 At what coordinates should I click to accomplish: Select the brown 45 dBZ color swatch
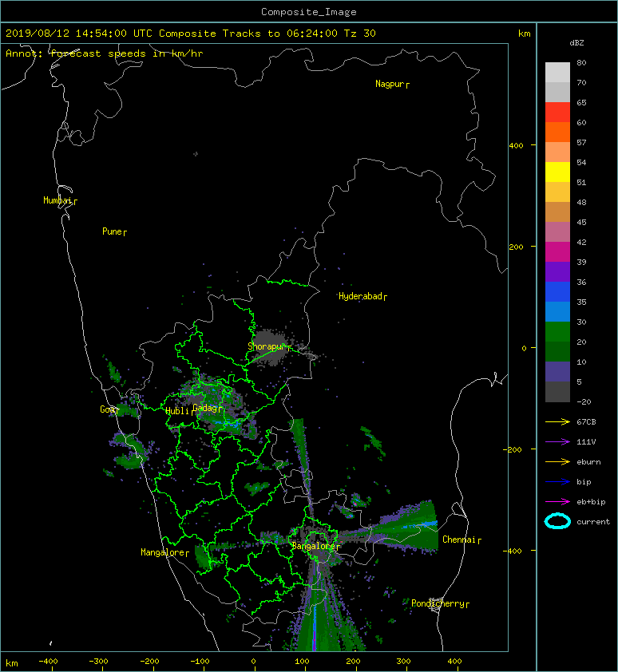[x=557, y=212]
